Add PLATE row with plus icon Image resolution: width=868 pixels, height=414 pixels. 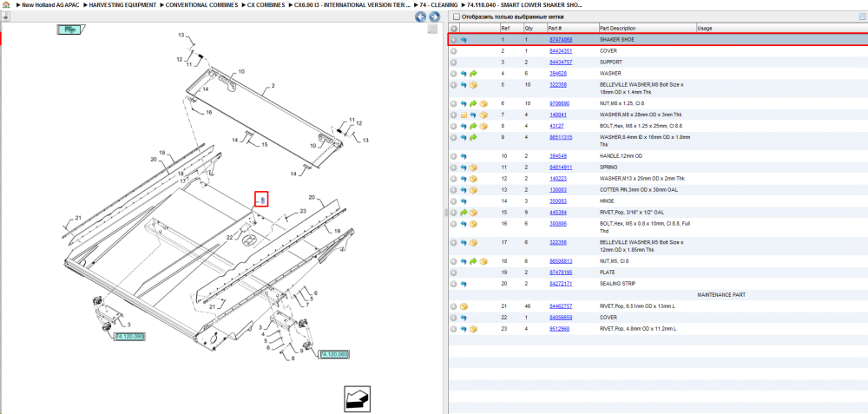coord(453,273)
